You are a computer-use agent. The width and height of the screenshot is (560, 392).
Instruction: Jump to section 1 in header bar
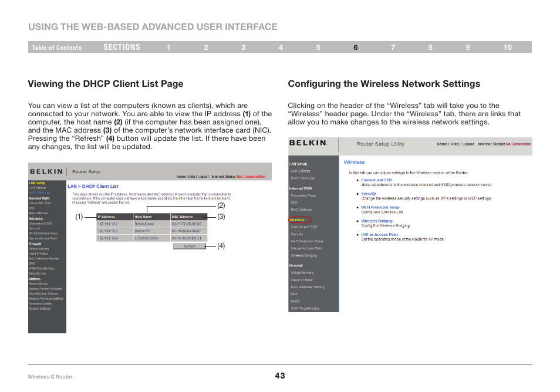click(168, 48)
